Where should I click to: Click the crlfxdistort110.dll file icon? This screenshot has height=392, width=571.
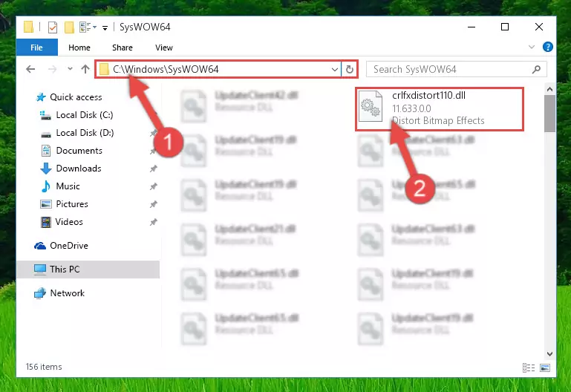[x=371, y=106]
